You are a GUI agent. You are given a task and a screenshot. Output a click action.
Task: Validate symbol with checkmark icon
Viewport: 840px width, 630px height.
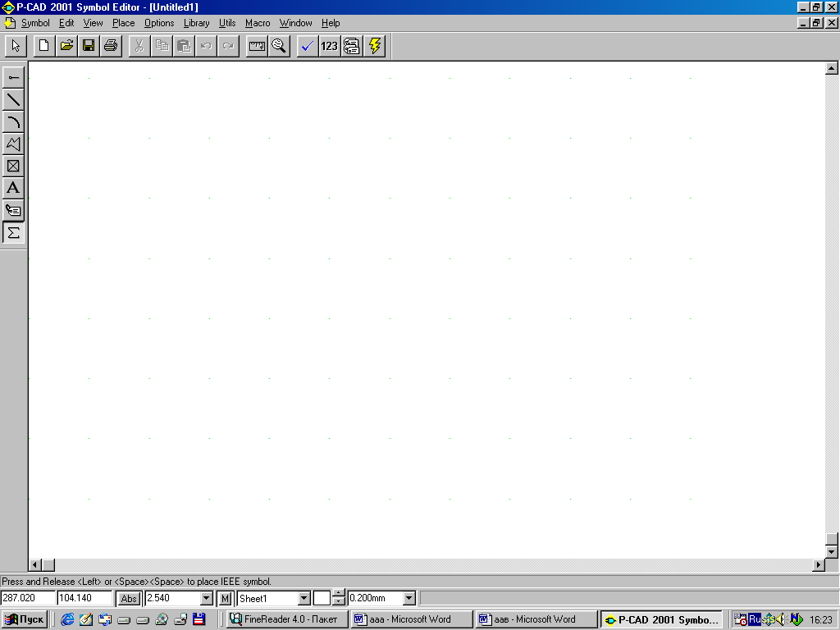(308, 46)
